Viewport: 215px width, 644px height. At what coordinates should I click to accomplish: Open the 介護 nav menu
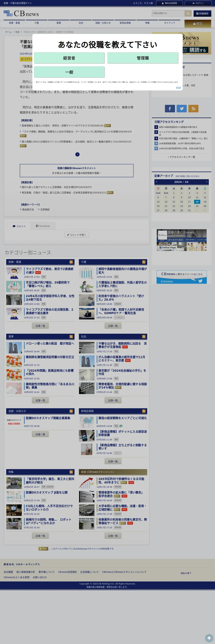click(x=37, y=23)
